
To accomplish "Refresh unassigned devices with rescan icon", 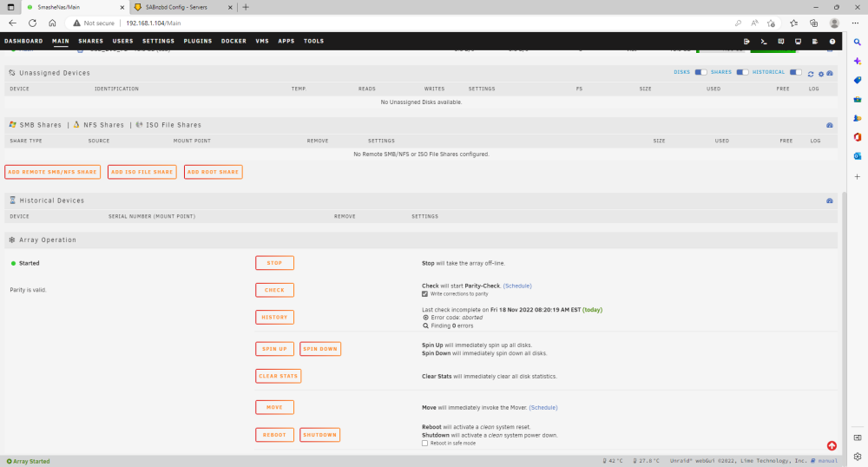I will [811, 74].
